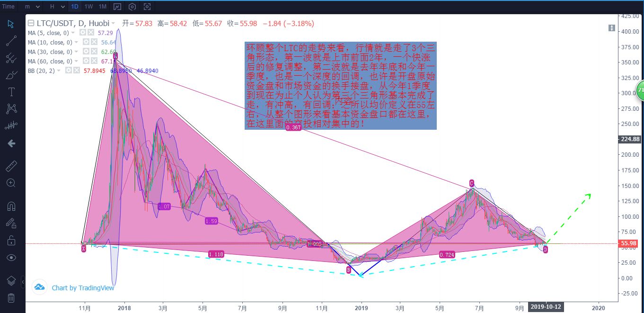The width and height of the screenshot is (644, 313).
Task: Click the green circle badge at right edge
Action: coord(640,90)
